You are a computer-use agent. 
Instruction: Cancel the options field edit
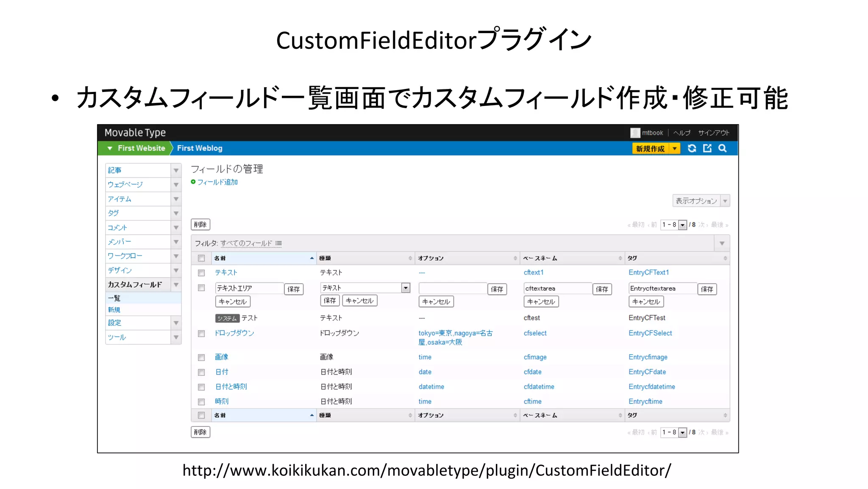[436, 302]
